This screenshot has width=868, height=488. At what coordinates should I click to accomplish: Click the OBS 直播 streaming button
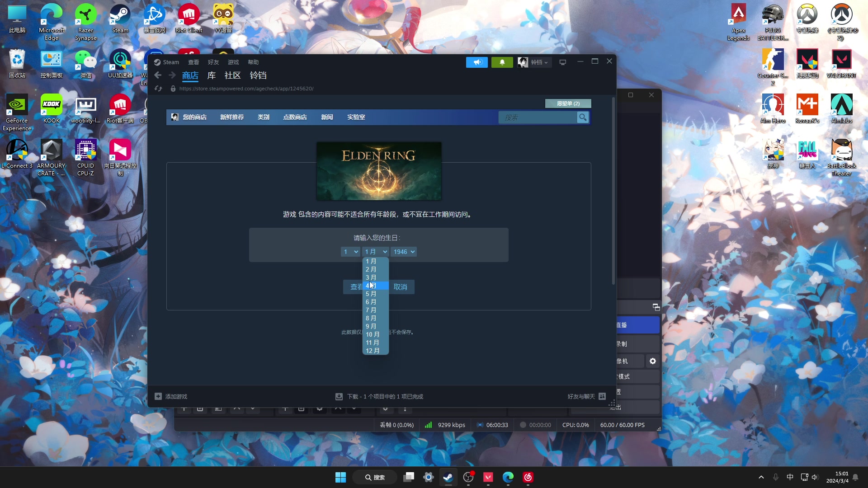click(x=638, y=325)
